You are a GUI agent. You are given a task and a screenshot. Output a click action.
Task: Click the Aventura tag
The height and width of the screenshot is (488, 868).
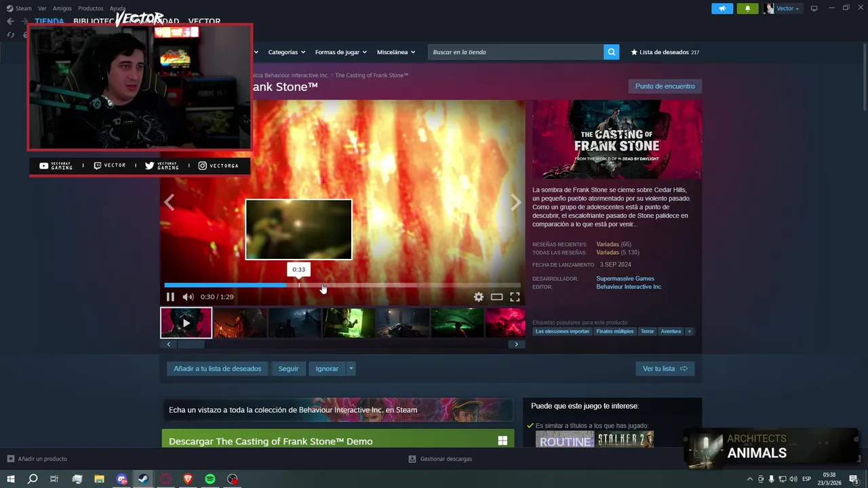(x=671, y=331)
